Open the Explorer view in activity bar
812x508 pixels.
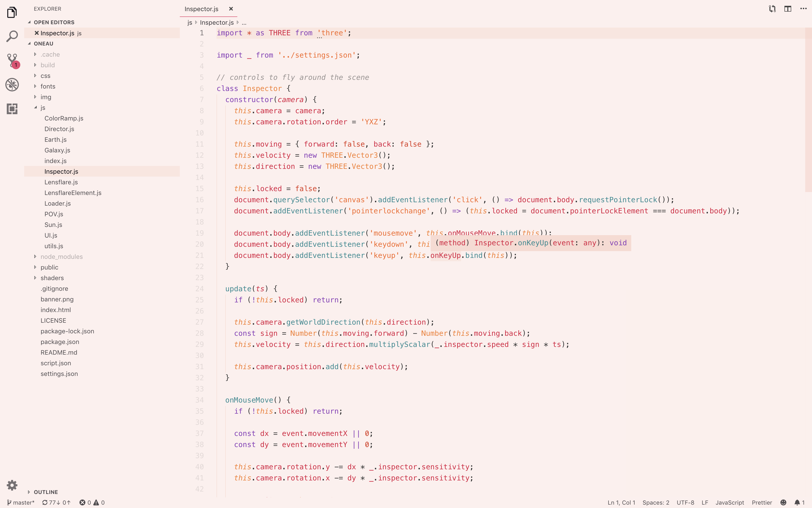tap(12, 12)
